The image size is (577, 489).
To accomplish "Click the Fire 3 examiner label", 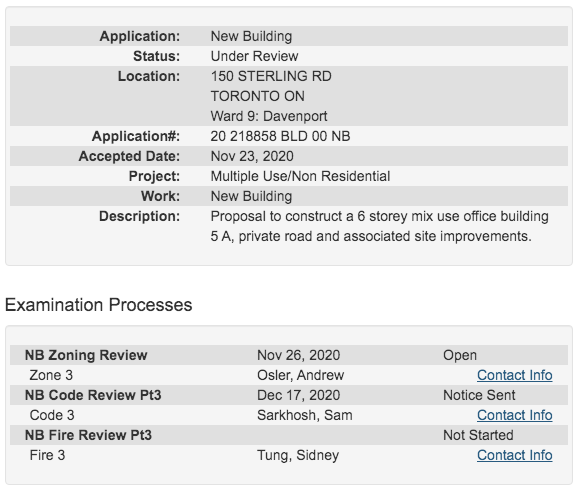I will coord(47,455).
